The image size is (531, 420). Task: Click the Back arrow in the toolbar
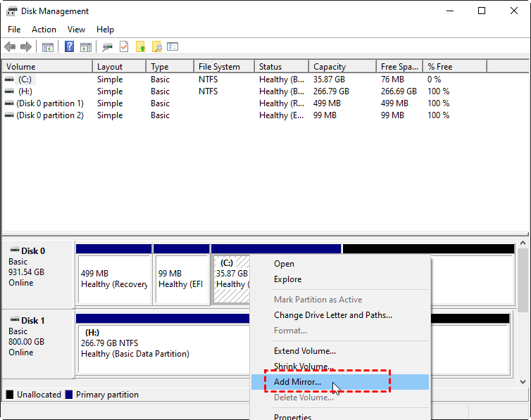pyautogui.click(x=10, y=46)
